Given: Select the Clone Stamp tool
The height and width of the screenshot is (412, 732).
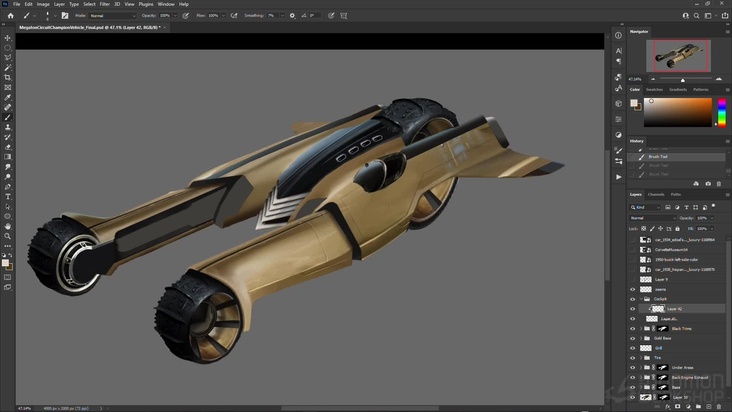Looking at the screenshot, I should coord(7,127).
